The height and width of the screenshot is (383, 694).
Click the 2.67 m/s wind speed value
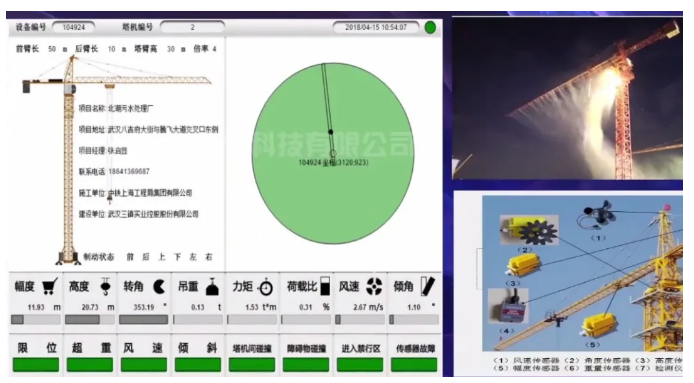(x=368, y=307)
